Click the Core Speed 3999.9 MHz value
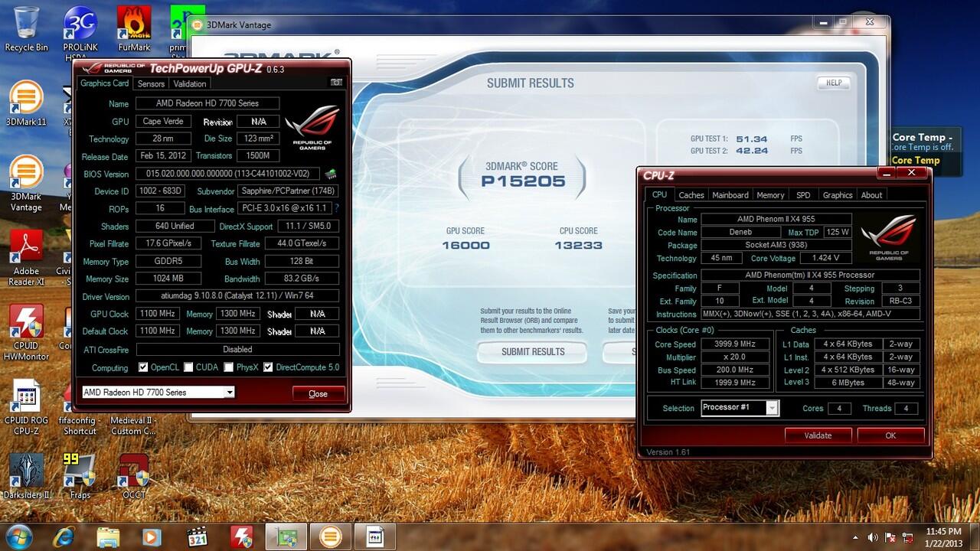 [735, 344]
